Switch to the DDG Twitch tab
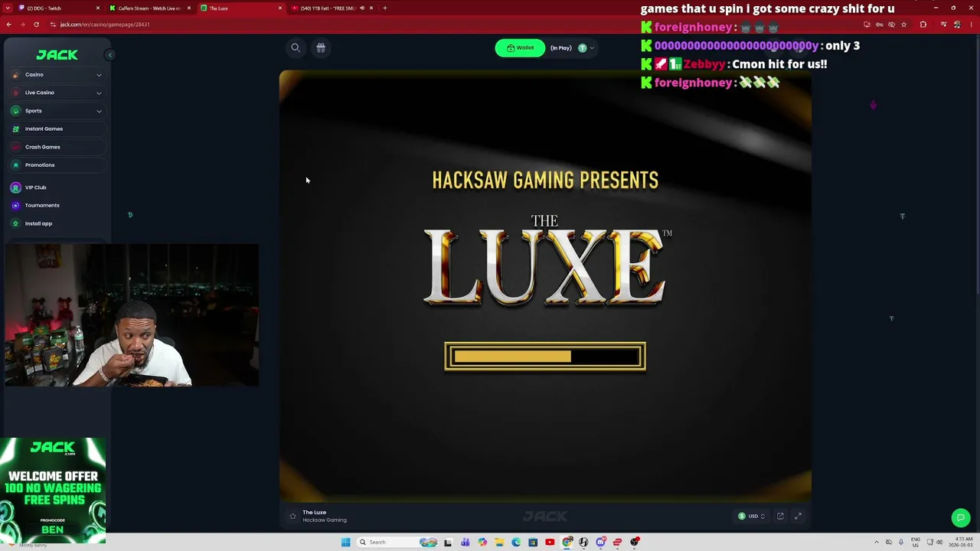The width and height of the screenshot is (980, 551). pos(58,8)
